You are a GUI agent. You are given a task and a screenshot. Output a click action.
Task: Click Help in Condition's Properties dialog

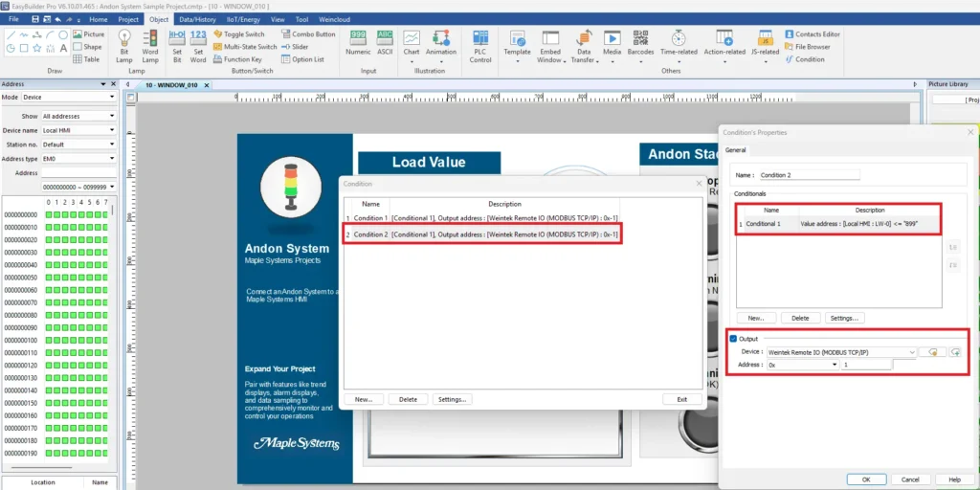(x=954, y=479)
